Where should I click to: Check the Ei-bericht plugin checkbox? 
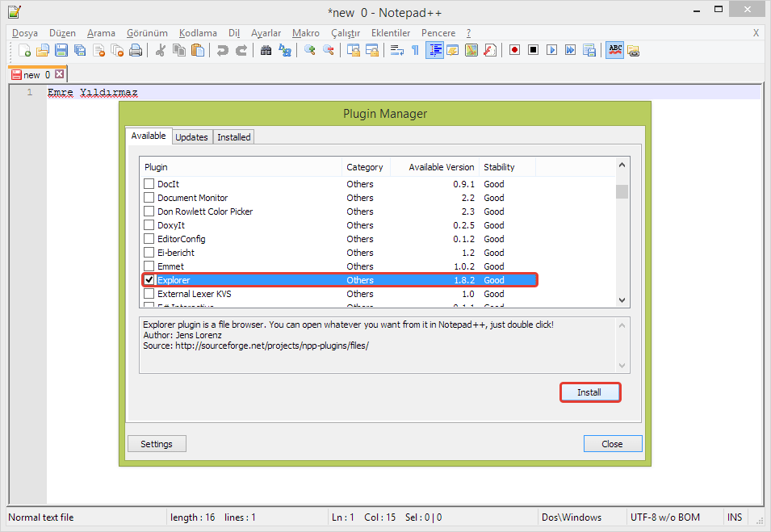tap(149, 253)
